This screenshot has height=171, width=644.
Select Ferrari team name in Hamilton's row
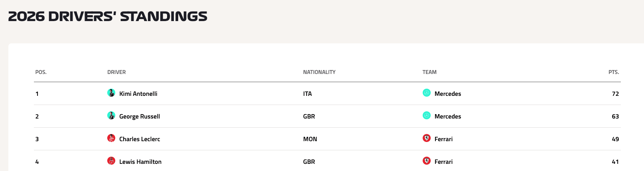[443, 162]
